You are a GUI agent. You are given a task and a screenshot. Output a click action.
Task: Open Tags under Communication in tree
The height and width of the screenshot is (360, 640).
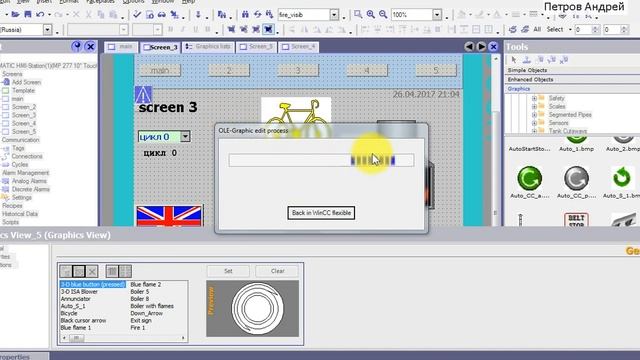pos(18,148)
